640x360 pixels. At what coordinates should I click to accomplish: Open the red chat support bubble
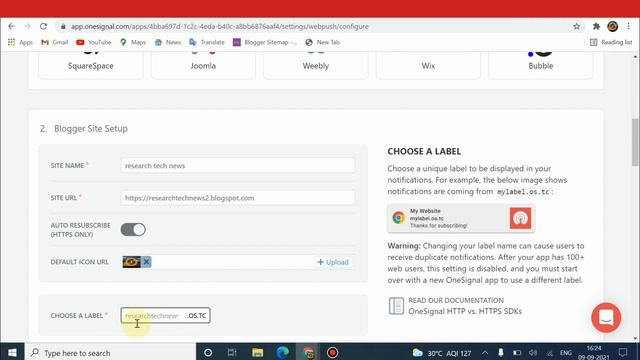[606, 318]
